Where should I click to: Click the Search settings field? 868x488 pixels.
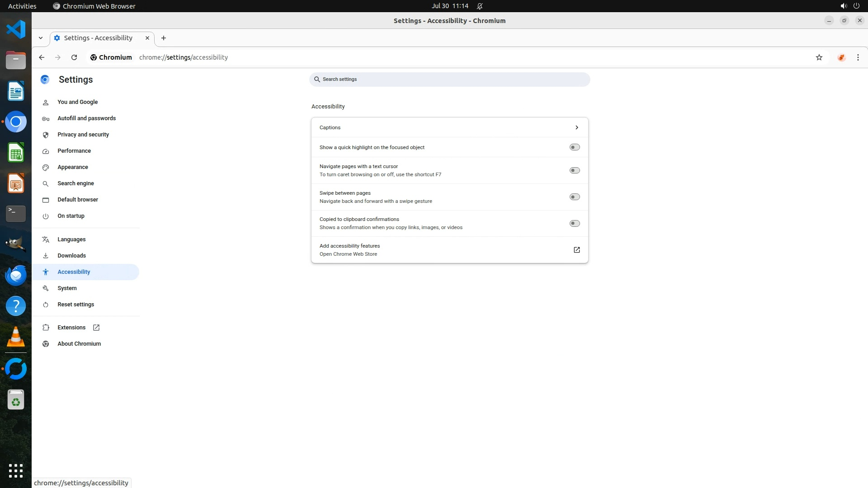point(450,80)
